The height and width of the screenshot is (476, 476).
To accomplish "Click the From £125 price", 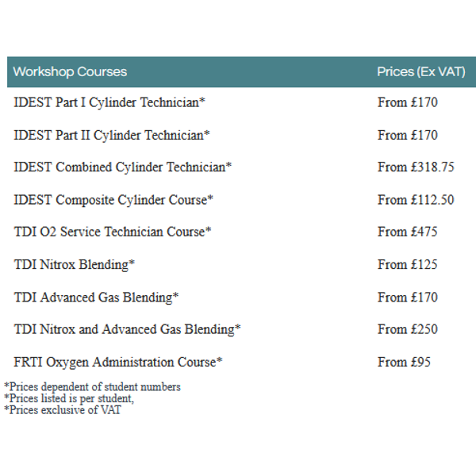I will [408, 264].
